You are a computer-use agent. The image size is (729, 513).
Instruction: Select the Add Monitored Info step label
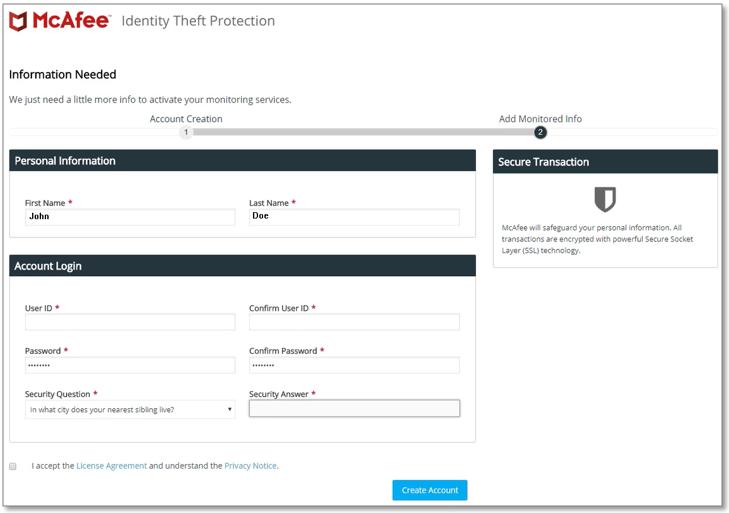tap(540, 119)
